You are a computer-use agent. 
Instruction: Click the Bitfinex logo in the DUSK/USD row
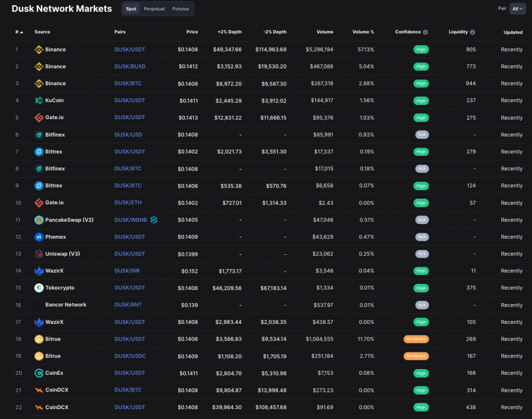[38, 135]
